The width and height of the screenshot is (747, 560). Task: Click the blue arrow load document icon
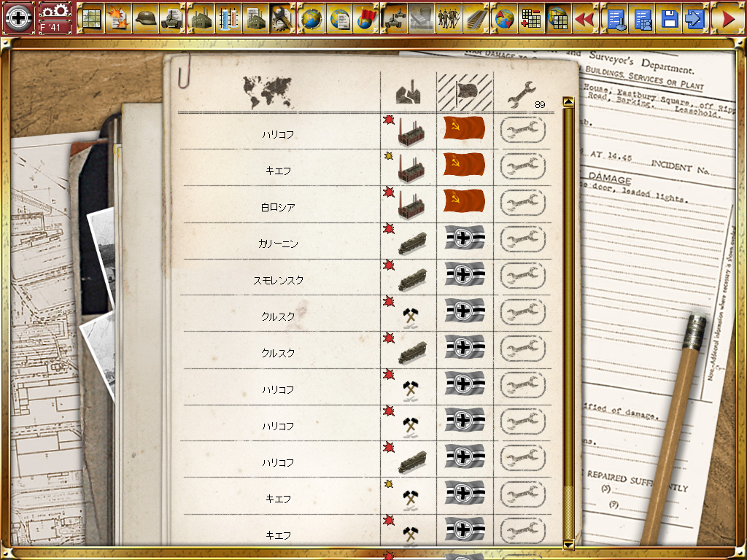click(x=697, y=18)
